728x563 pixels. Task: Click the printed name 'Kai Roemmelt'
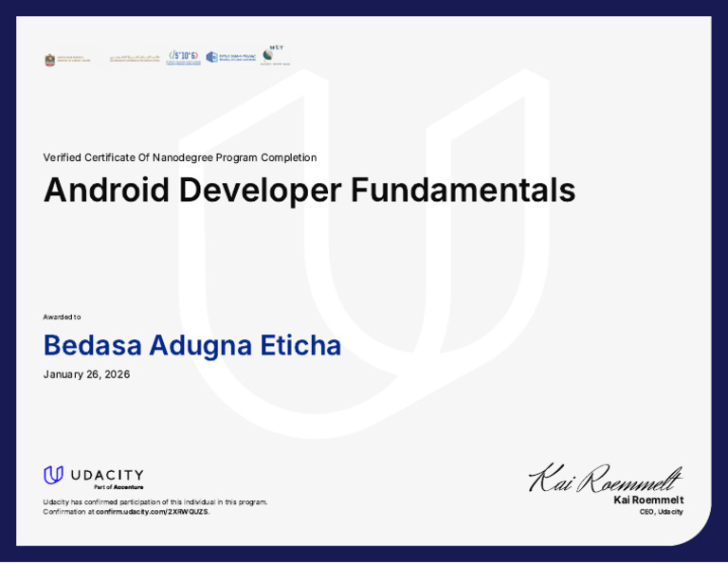pyautogui.click(x=648, y=499)
